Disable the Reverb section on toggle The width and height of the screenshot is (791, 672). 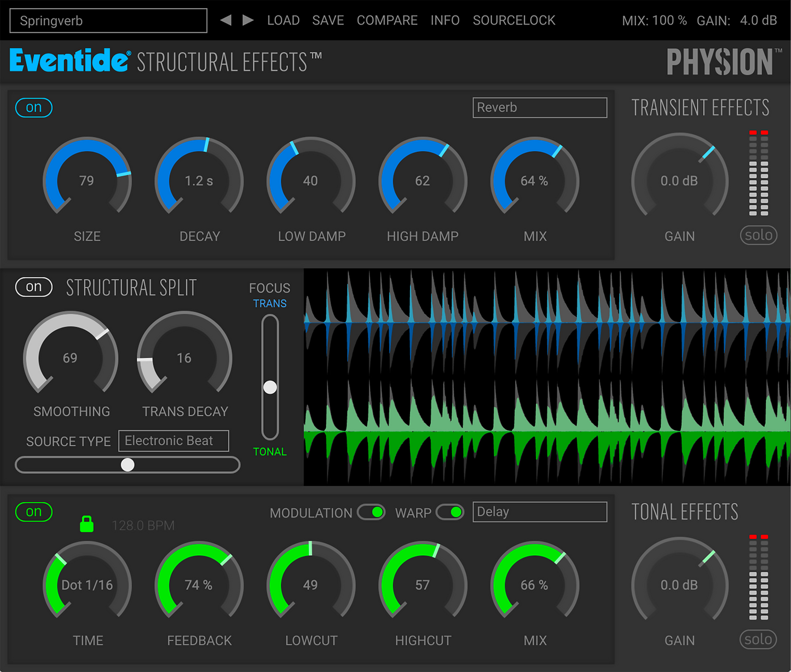tap(33, 107)
